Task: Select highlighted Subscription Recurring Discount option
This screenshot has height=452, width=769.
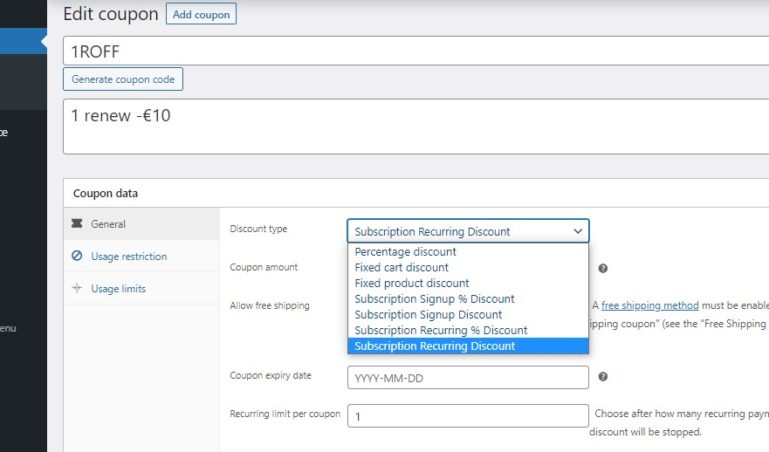Action: (468, 346)
